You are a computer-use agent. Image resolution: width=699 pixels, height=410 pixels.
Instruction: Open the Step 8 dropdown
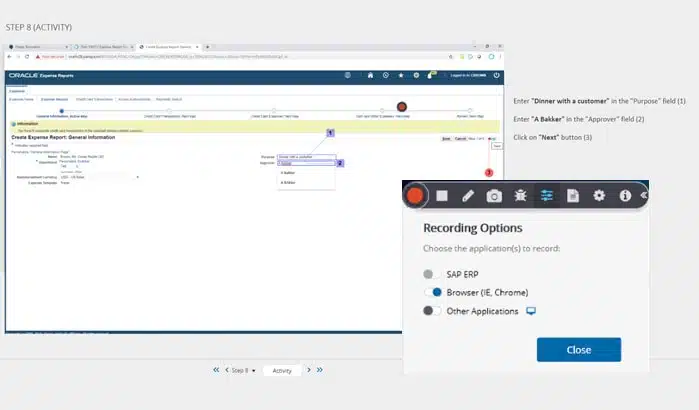tap(243, 370)
